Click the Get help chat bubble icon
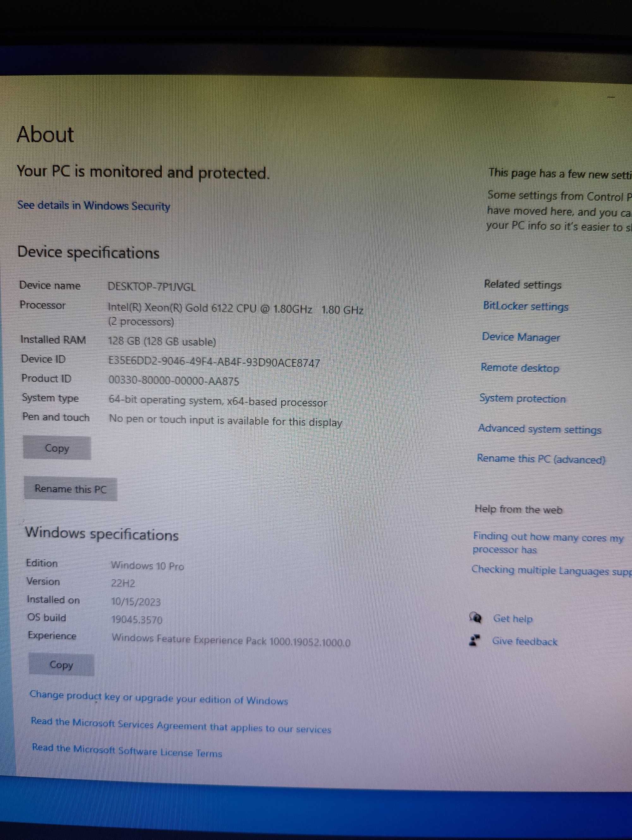The width and height of the screenshot is (632, 840). pos(475,618)
